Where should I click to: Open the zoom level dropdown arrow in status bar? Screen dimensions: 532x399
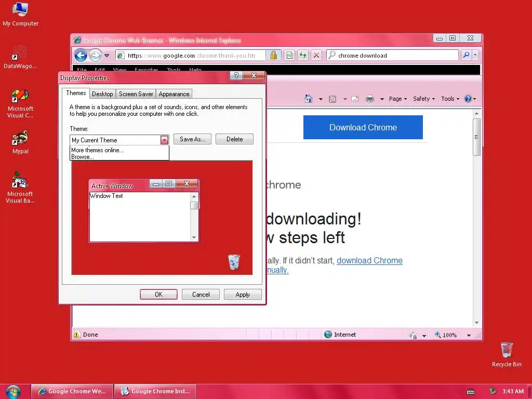[469, 335]
